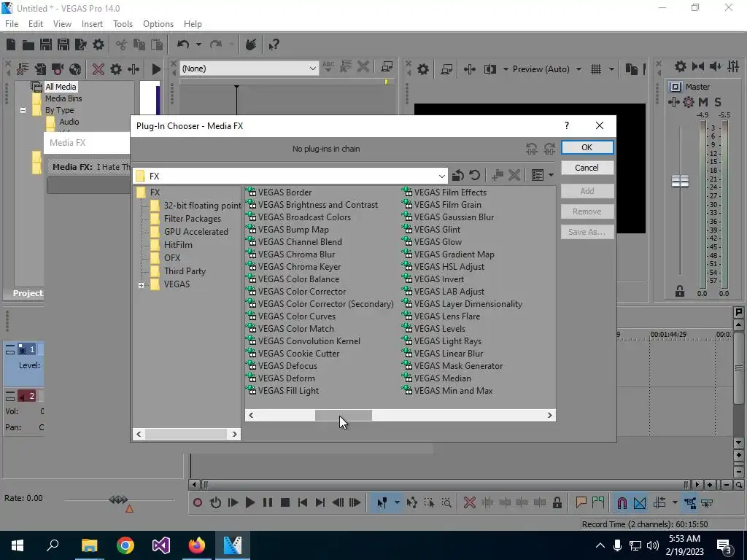Collapse the By Type tree node
The image size is (747, 560).
(23, 110)
